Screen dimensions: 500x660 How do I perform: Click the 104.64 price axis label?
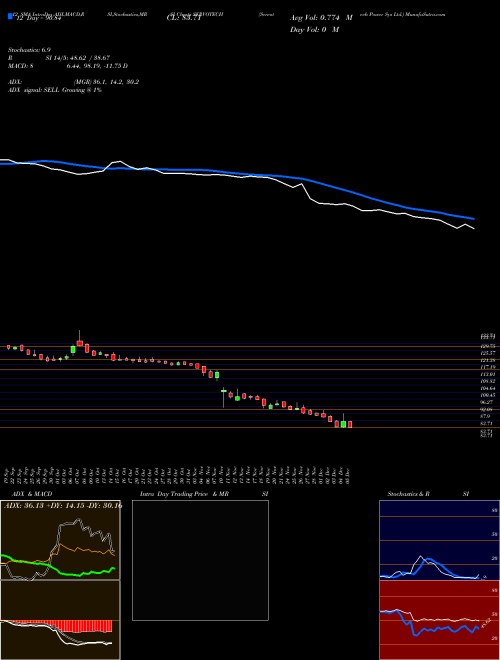489,388
